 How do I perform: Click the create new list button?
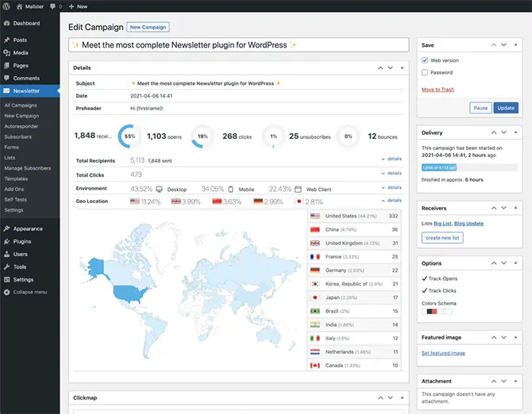pos(442,238)
